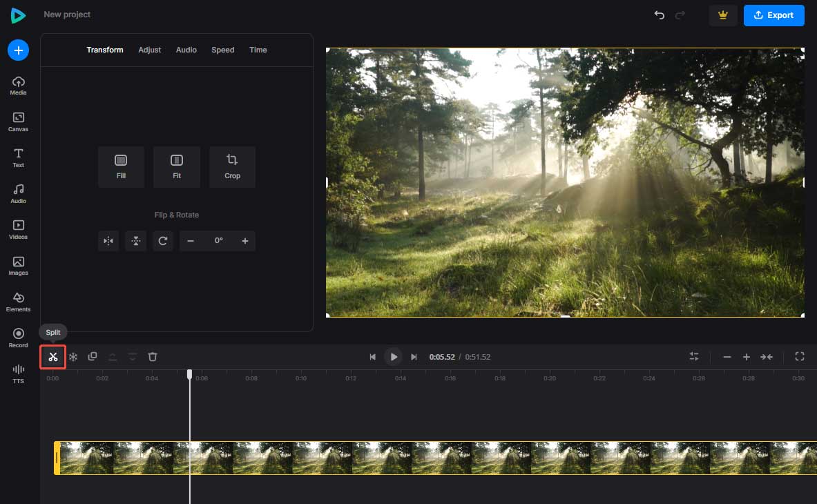Click the Split scissors tool
This screenshot has width=817, height=504.
point(52,357)
